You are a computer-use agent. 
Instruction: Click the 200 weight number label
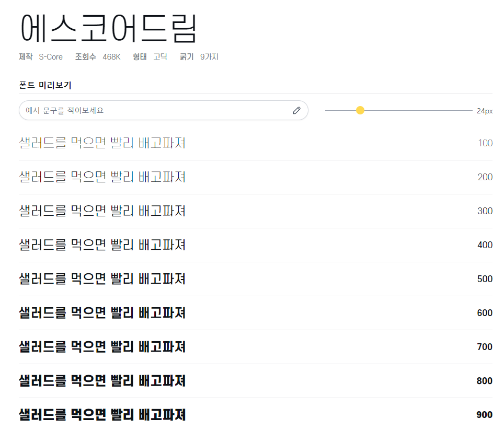pyautogui.click(x=485, y=177)
